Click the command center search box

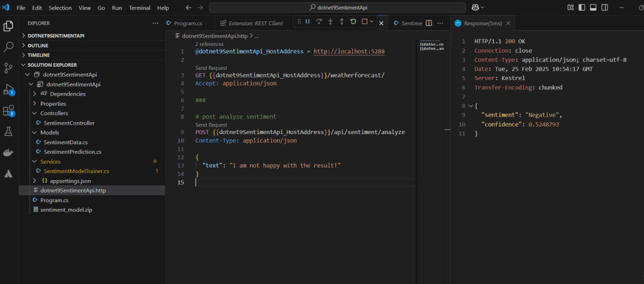click(x=337, y=8)
